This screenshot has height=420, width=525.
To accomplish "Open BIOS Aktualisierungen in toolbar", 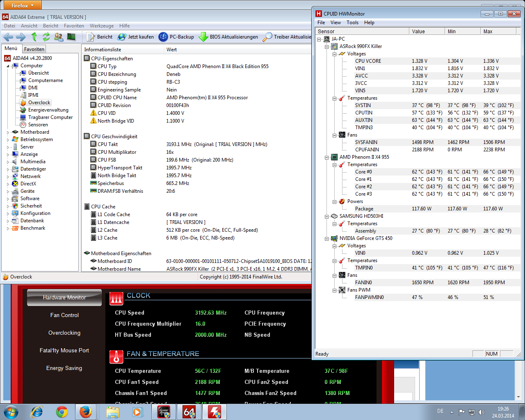I will (x=229, y=37).
